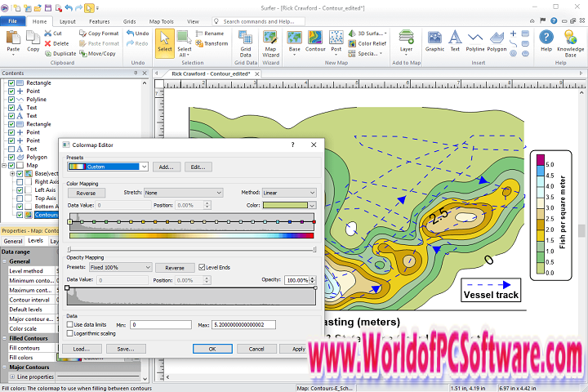Click the Edit... preset button
This screenshot has height=392, width=588.
pyautogui.click(x=198, y=167)
